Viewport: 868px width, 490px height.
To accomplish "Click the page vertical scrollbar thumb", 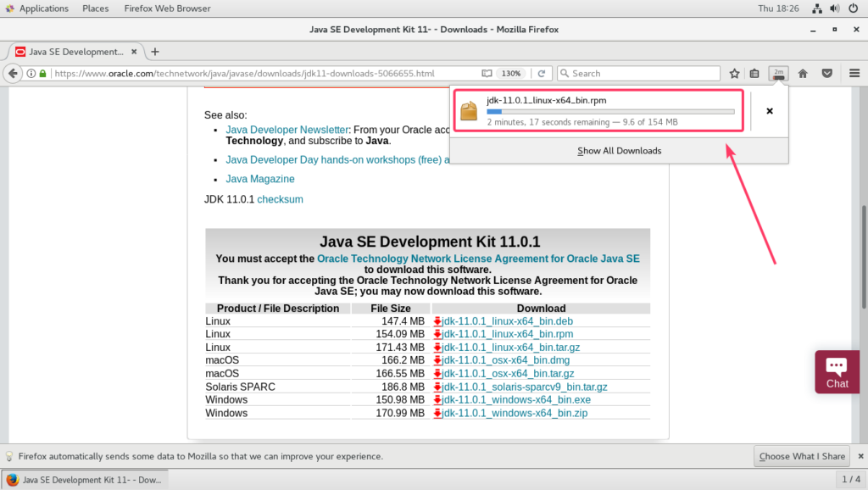I will coord(864,258).
